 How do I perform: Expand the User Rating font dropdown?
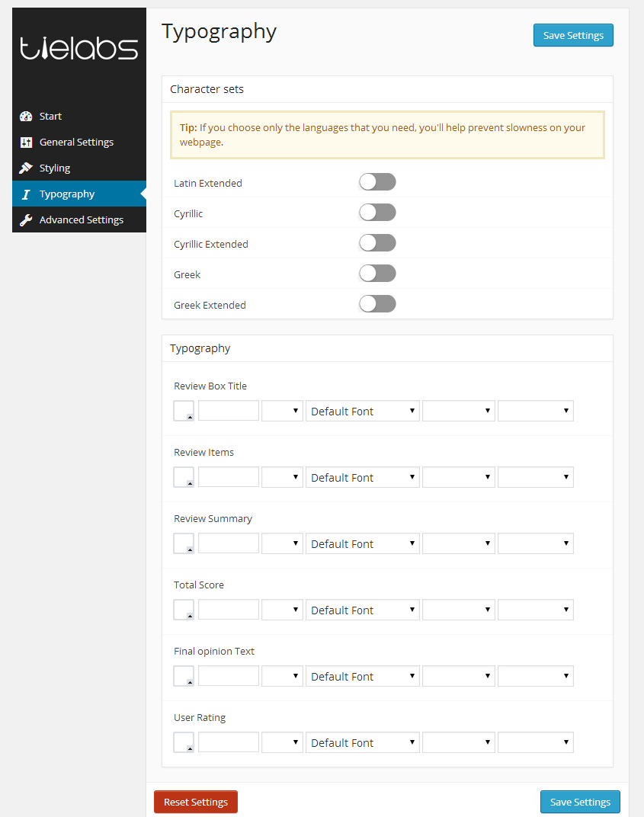pos(362,742)
